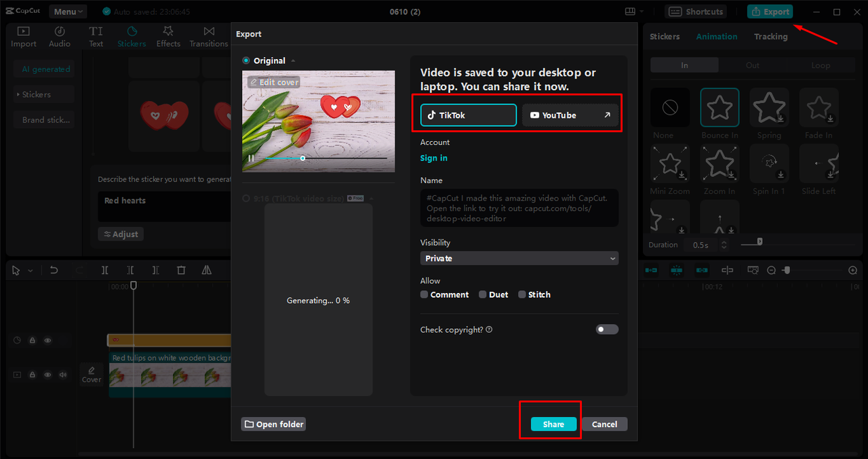
Task: Mute the main video track audio
Action: click(63, 374)
